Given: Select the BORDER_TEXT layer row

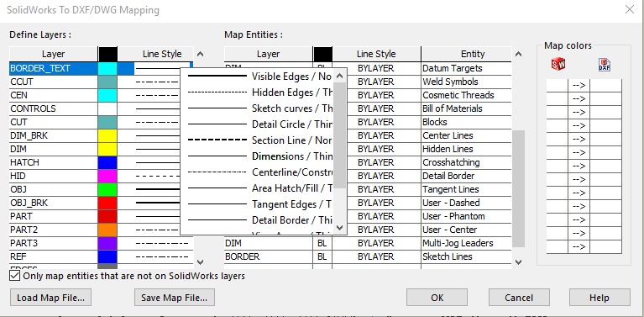Looking at the screenshot, I should (x=101, y=68).
